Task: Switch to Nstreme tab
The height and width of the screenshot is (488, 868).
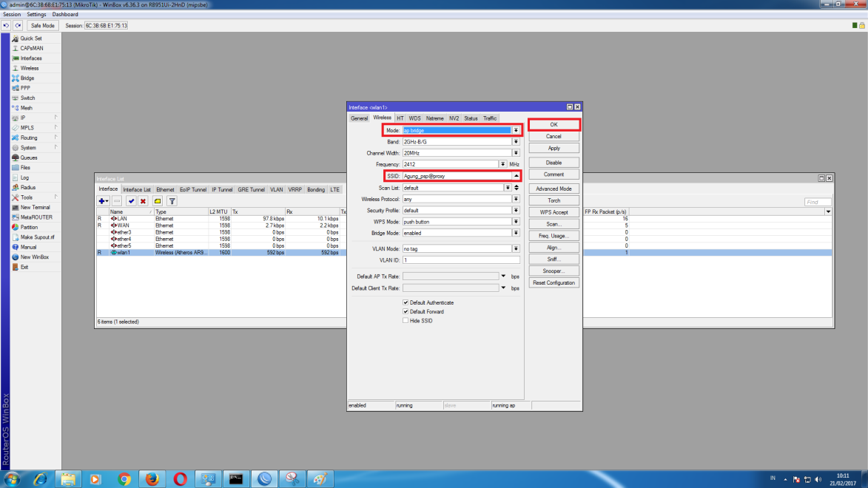Action: [x=434, y=118]
